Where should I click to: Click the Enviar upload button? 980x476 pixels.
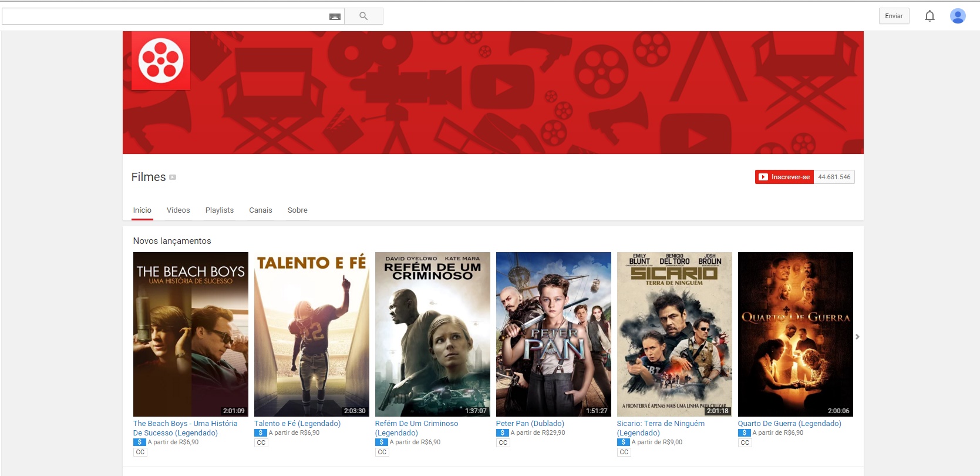click(894, 16)
